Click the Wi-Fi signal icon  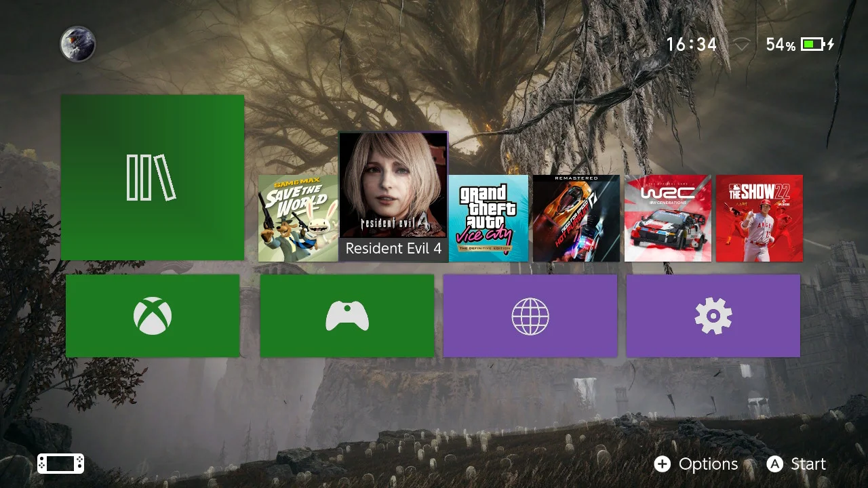[x=743, y=45]
